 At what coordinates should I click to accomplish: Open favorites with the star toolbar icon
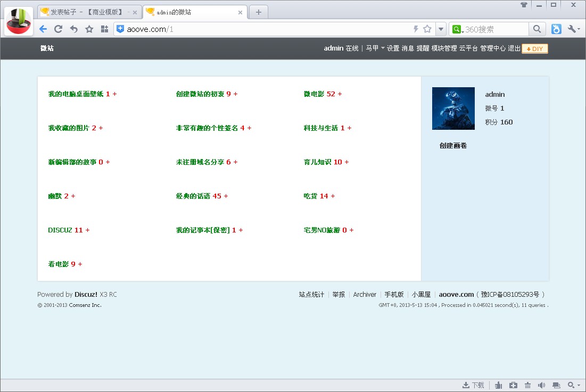pyautogui.click(x=89, y=29)
